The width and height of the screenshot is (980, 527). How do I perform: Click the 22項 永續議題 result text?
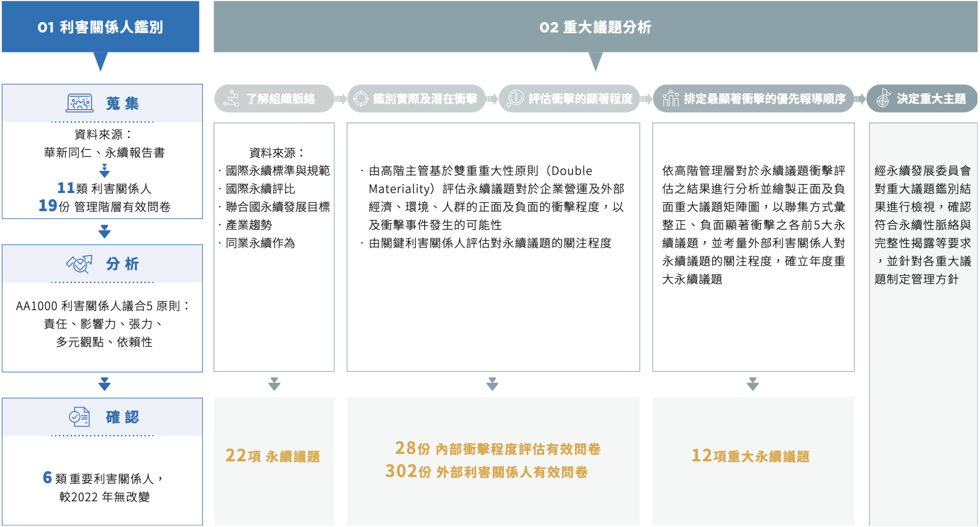[x=273, y=456]
